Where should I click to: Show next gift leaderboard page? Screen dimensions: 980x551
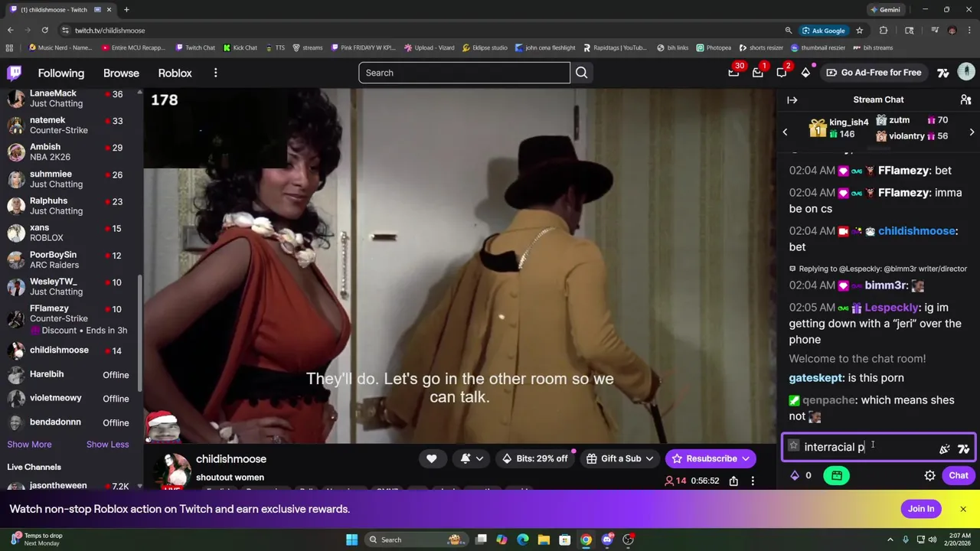click(972, 132)
